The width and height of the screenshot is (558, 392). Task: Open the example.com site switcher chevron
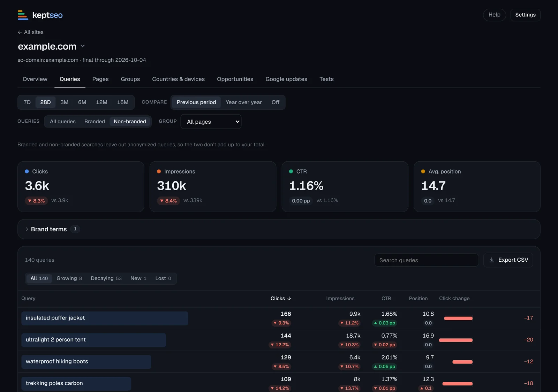click(83, 46)
